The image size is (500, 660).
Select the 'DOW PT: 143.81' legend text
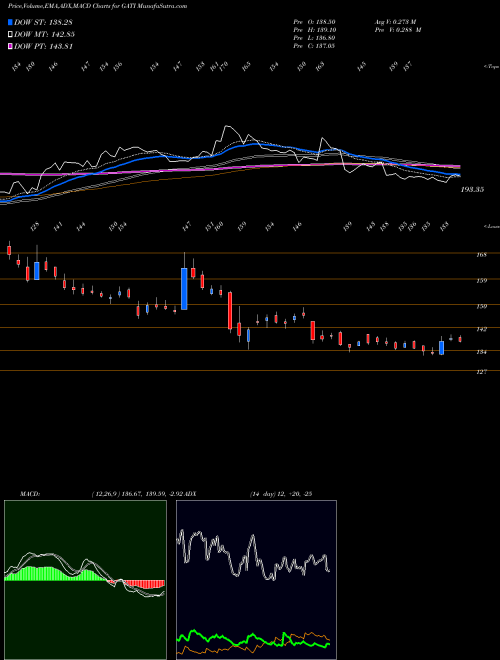tap(43, 47)
